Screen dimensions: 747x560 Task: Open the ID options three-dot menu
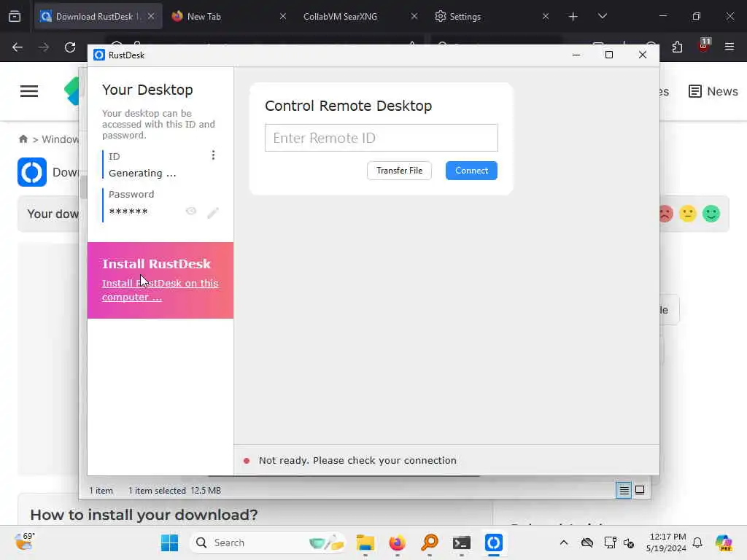[213, 155]
